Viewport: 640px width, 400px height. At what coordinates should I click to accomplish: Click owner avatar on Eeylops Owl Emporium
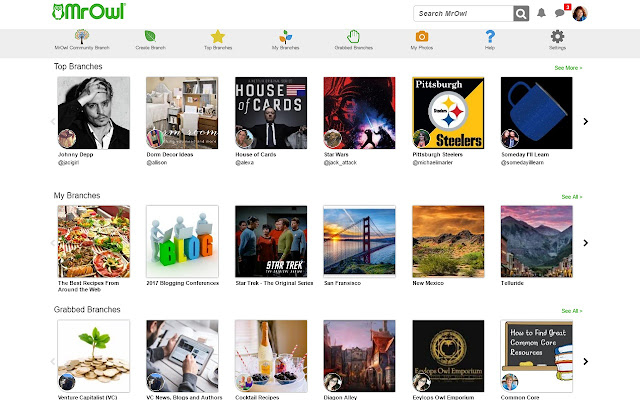[x=421, y=382]
